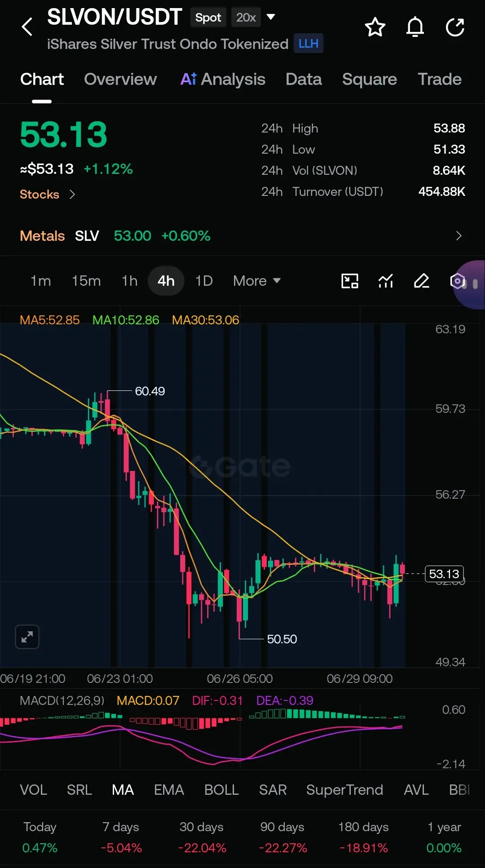This screenshot has width=485, height=868.
Task: Switch to the Overview tab
Action: coord(120,80)
